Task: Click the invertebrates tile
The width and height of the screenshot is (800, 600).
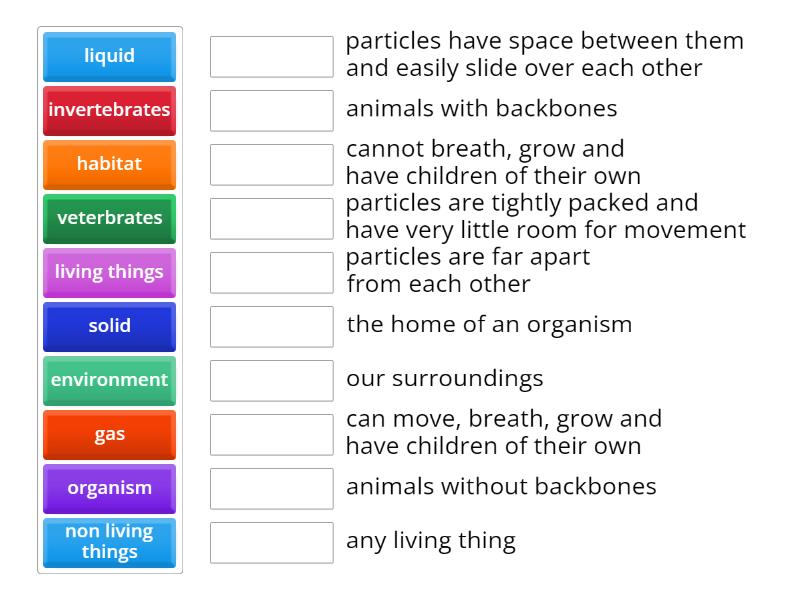Action: tap(109, 110)
